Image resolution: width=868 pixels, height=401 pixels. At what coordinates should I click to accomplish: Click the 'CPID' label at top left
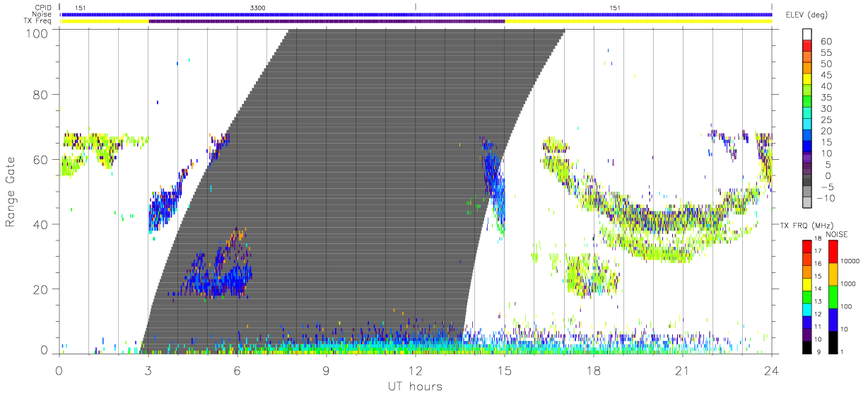click(43, 8)
